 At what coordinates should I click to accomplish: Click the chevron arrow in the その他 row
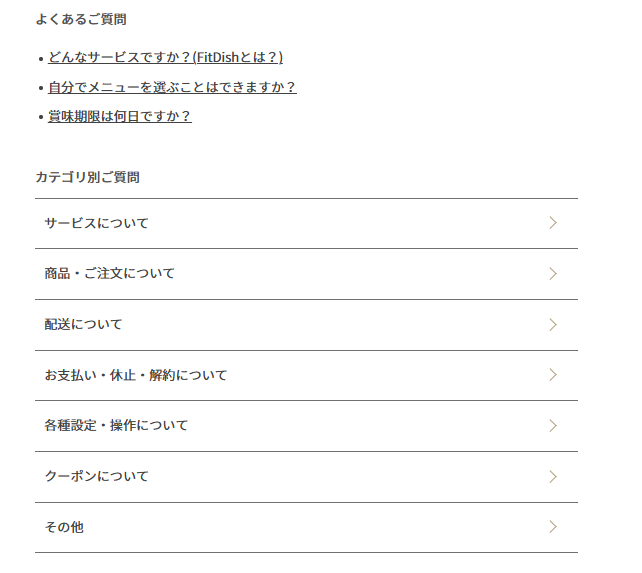(553, 527)
